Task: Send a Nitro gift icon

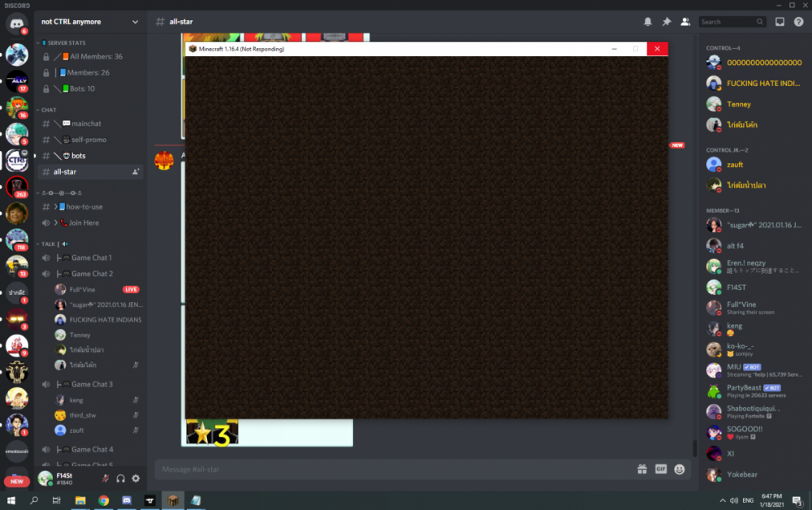Action: pyautogui.click(x=641, y=469)
